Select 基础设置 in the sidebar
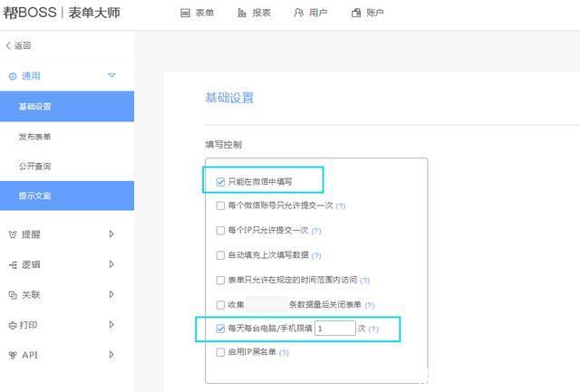The height and width of the screenshot is (392, 580). pos(67,107)
